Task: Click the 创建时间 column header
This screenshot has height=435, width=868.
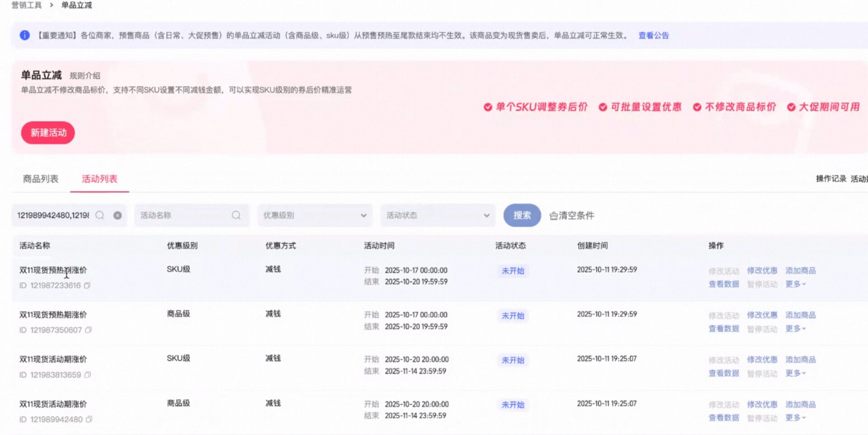Action: pyautogui.click(x=592, y=246)
